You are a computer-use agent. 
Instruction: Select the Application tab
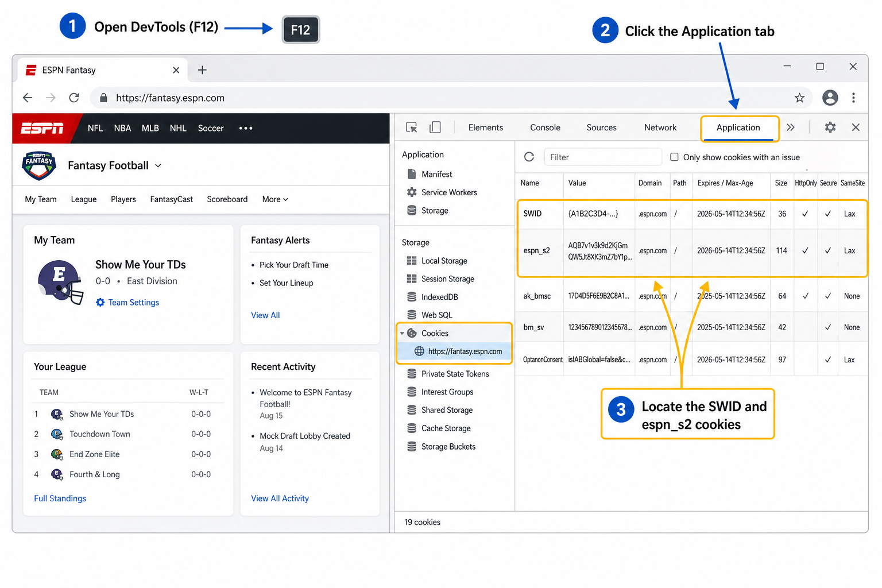click(738, 127)
